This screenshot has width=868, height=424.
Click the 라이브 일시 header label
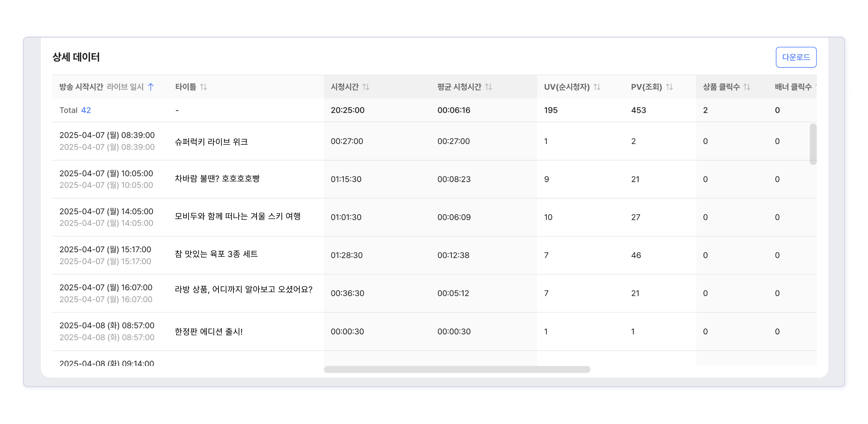point(125,87)
